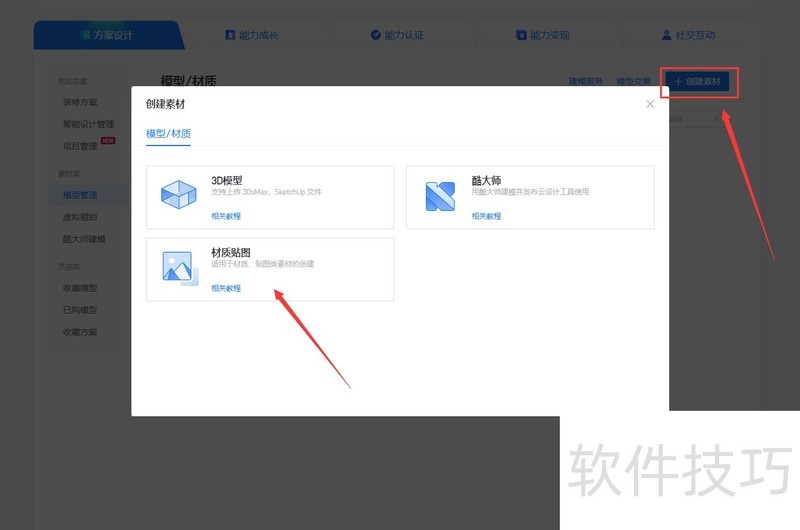Click the 酷大师 logo icon
The image size is (800, 530).
tap(440, 196)
